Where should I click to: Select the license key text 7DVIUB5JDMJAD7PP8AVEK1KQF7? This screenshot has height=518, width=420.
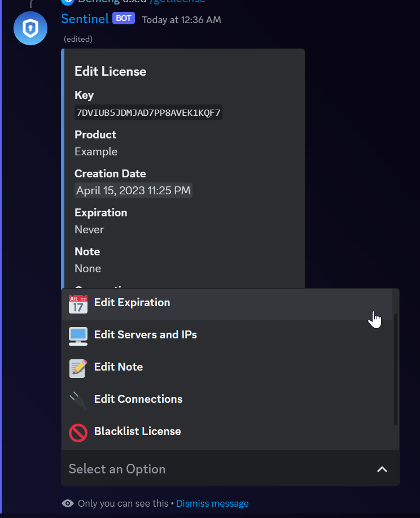148,112
